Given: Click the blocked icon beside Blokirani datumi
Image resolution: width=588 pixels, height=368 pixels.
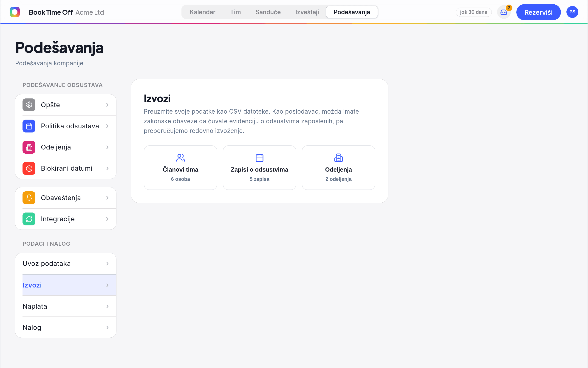Looking at the screenshot, I should click(x=29, y=168).
